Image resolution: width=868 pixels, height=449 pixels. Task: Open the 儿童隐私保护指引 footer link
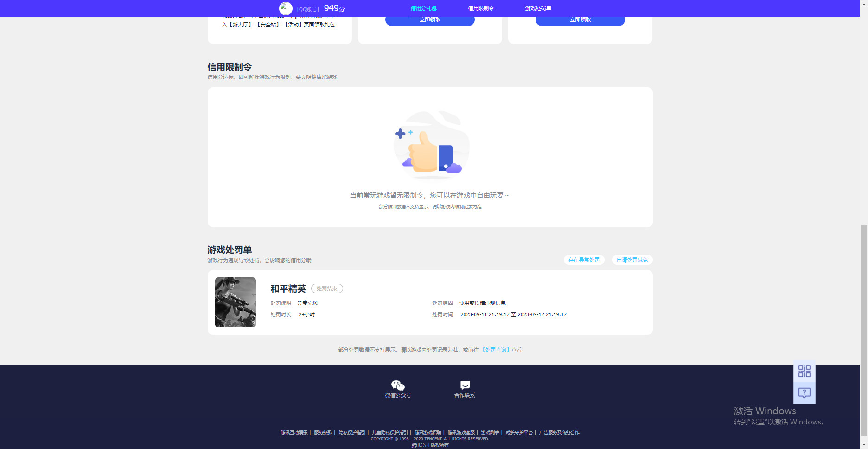389,433
